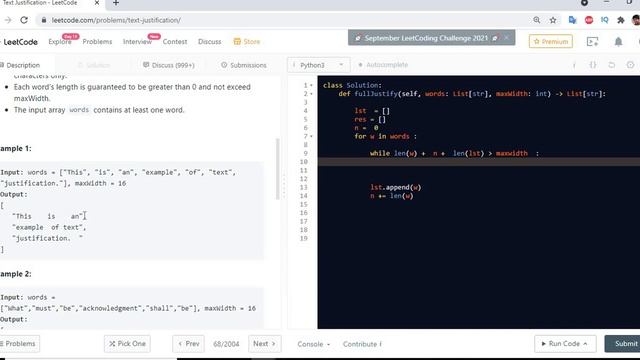Open a new browser tab
The image size is (640, 360).
click(116, 3)
